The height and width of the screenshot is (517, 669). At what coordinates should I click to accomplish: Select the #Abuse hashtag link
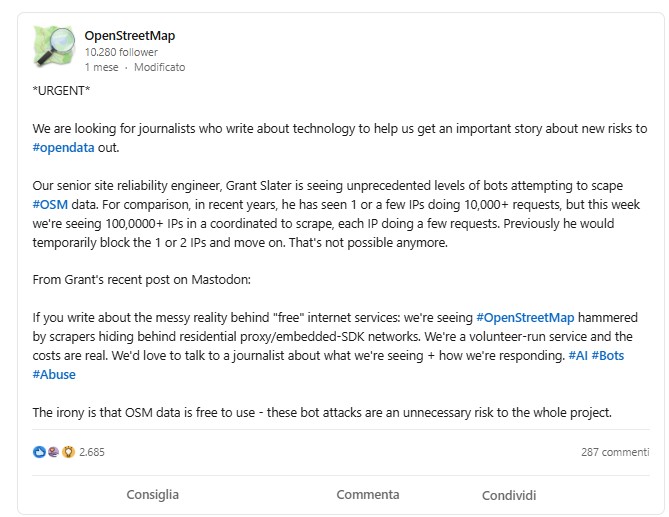pos(53,375)
